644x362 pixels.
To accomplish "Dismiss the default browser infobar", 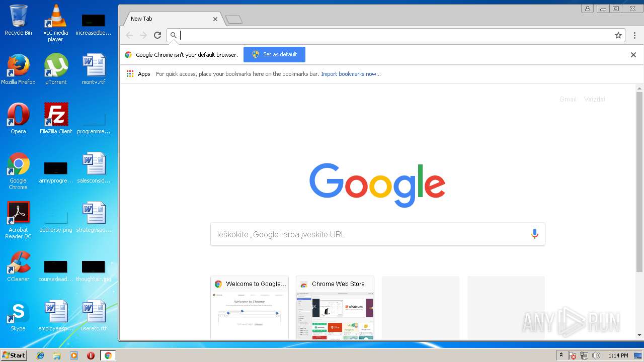I will [x=633, y=55].
